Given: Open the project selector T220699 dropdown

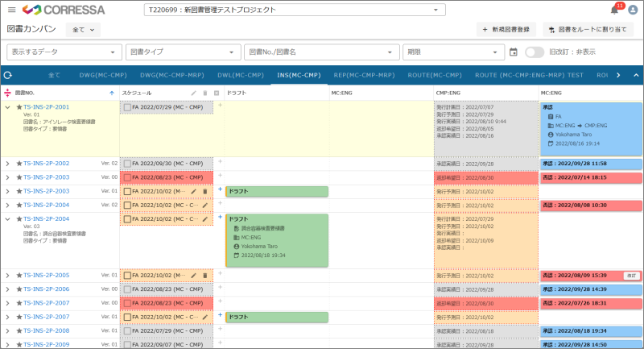Looking at the screenshot, I should click(x=295, y=10).
